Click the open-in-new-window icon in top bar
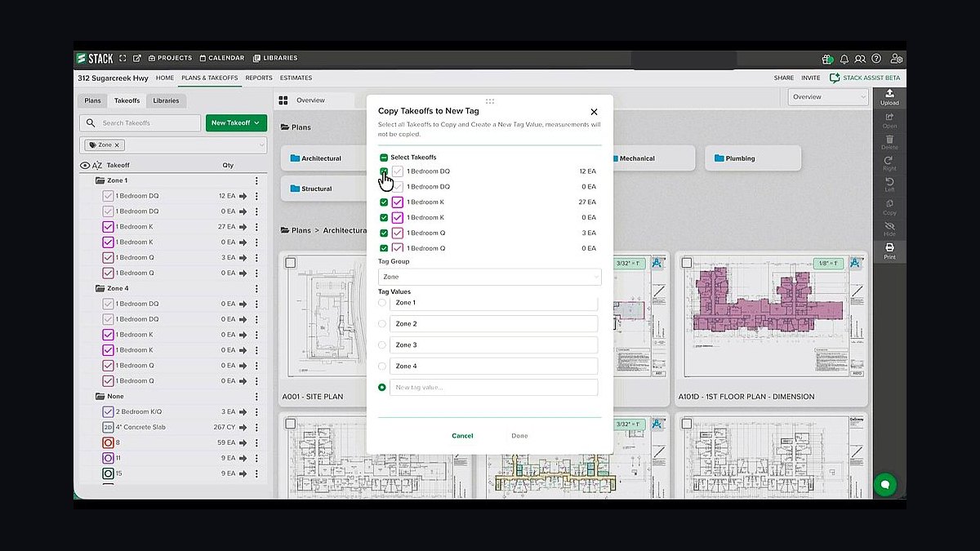 point(137,58)
